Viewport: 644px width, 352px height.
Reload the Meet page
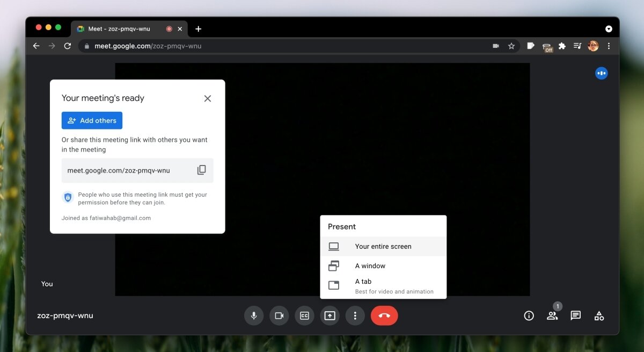(68, 46)
